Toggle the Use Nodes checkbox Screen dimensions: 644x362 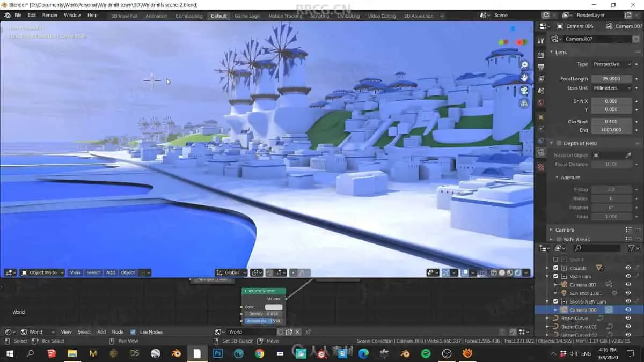(133, 332)
